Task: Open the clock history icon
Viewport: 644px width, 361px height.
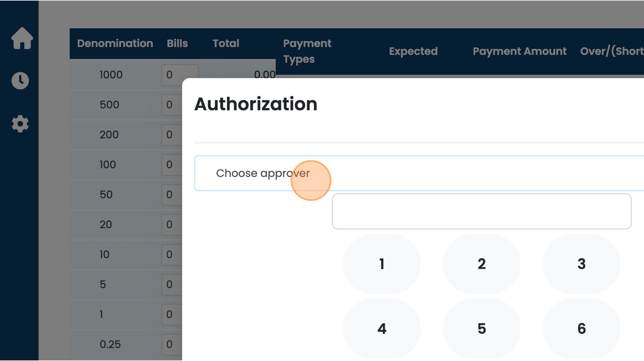Action: 20,80
